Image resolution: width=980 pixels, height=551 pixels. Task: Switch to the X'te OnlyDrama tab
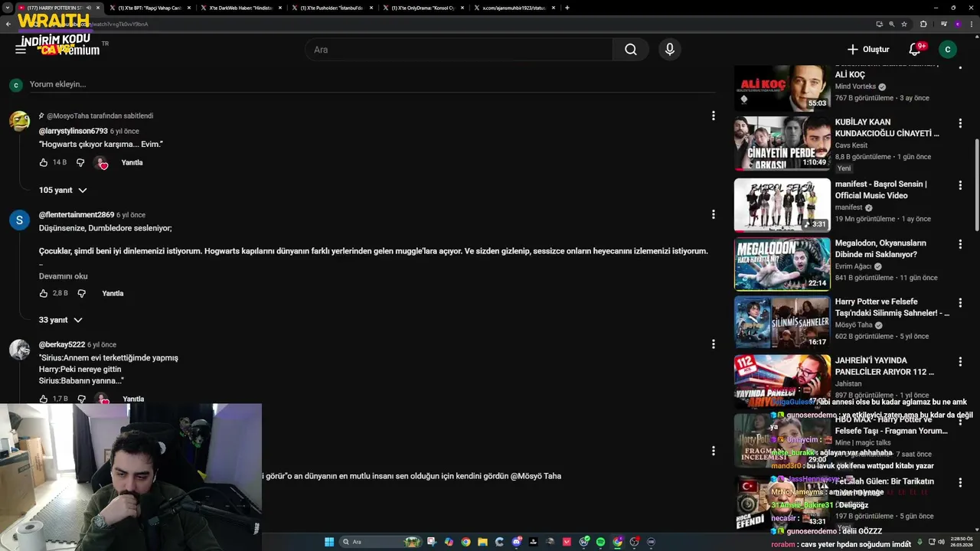point(423,8)
